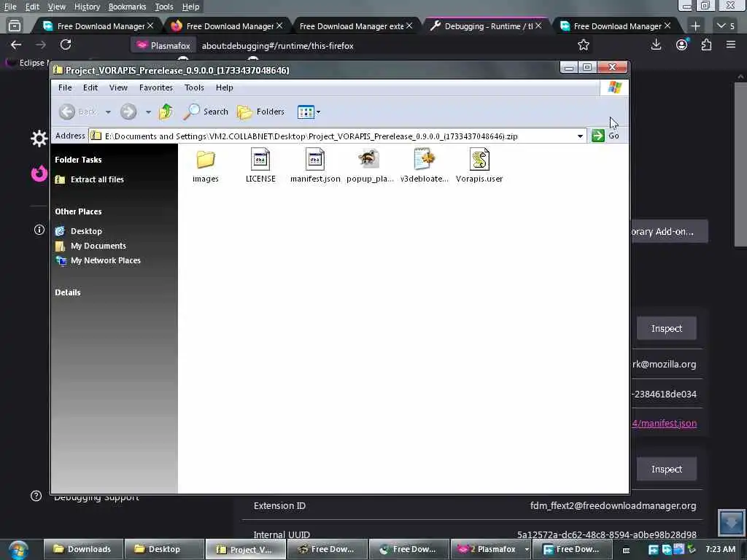The height and width of the screenshot is (560, 747).
Task: Switch to first Free Download Manager tab
Action: point(97,26)
